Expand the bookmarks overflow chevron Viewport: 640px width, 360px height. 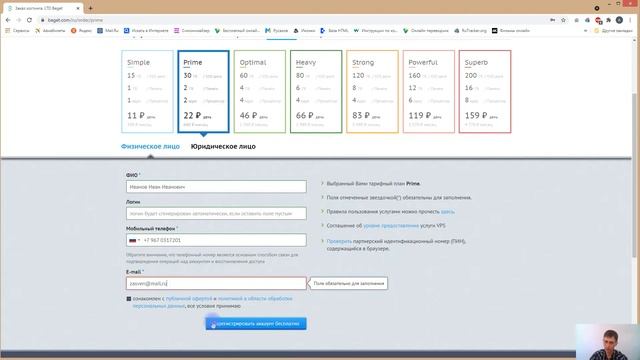tap(585, 31)
